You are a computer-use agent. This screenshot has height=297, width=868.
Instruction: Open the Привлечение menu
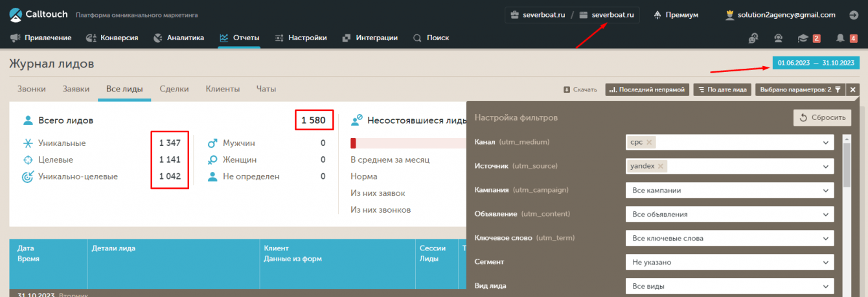pos(41,38)
